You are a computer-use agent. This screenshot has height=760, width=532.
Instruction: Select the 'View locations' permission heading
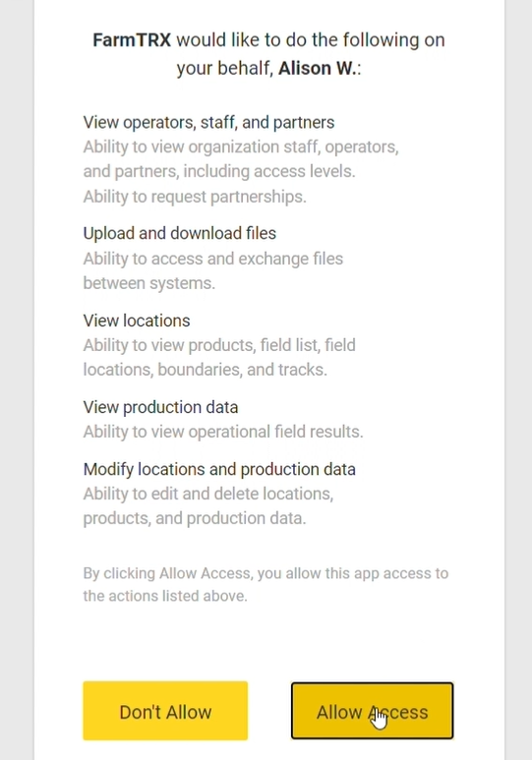click(x=137, y=321)
